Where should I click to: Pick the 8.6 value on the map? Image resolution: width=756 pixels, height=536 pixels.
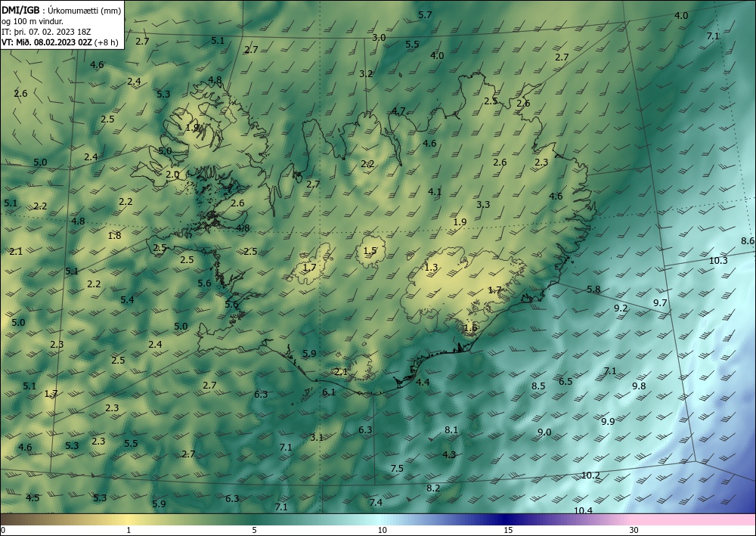(x=748, y=241)
